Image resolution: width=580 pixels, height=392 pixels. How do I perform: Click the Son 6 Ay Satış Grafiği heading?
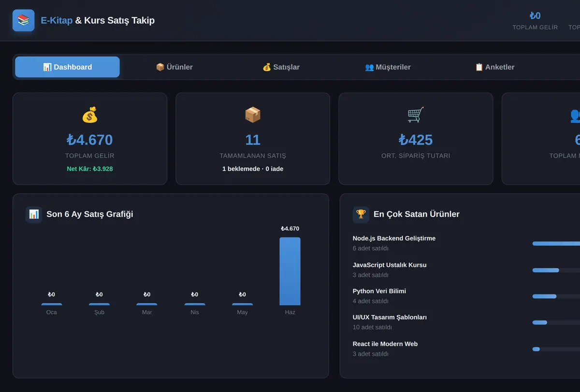click(90, 214)
